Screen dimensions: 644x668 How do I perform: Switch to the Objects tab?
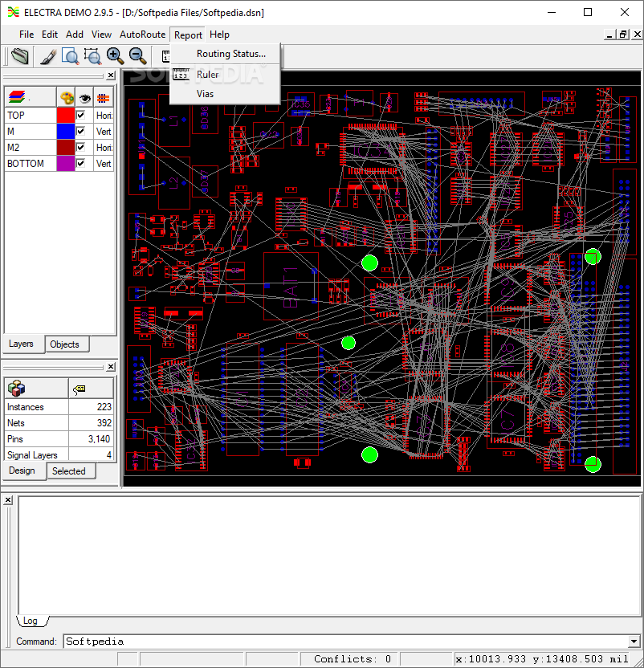(65, 344)
